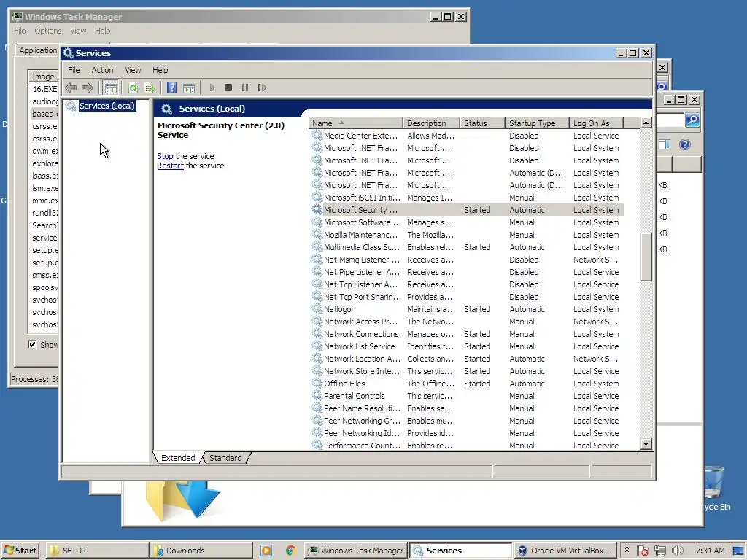Select the Parental Controls service row
Viewport: 747px width, 560px height.
466,396
